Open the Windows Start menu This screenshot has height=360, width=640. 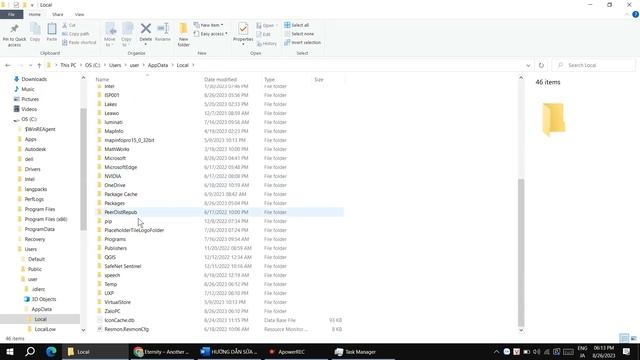(10, 351)
